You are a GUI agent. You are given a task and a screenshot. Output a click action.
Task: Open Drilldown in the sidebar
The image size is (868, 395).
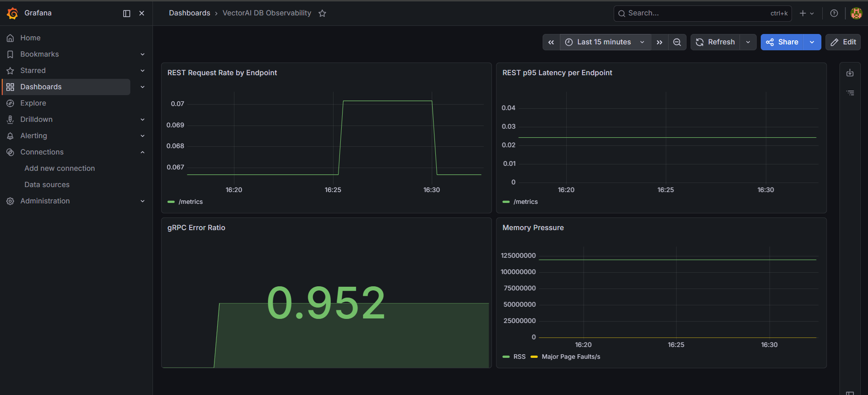click(x=36, y=120)
